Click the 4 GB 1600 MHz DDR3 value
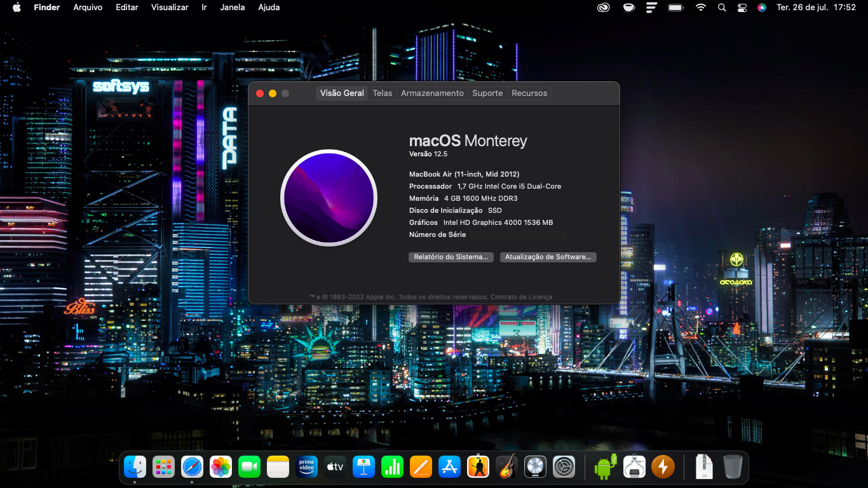Viewport: 868px width, 488px height. 480,198
